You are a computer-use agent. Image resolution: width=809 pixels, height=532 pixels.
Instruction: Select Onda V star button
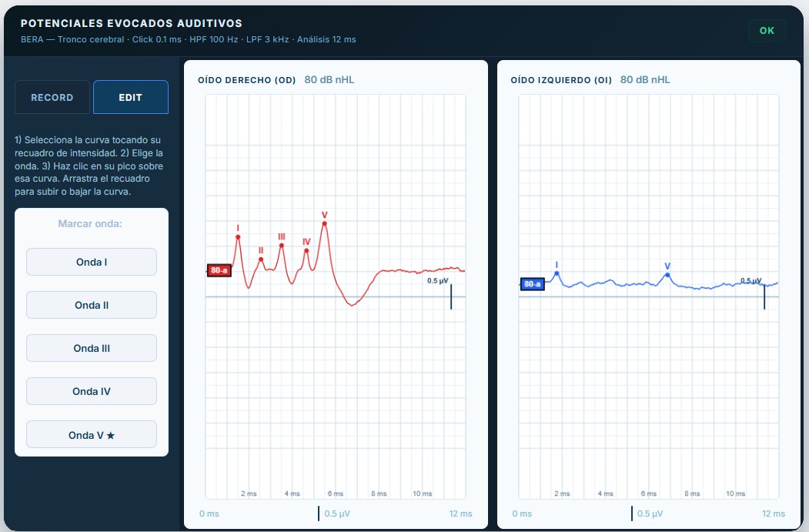coord(92,434)
